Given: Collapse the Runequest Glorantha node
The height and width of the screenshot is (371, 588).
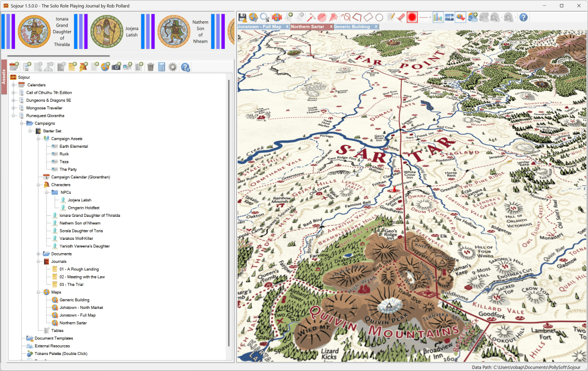Looking at the screenshot, I should click(x=13, y=116).
